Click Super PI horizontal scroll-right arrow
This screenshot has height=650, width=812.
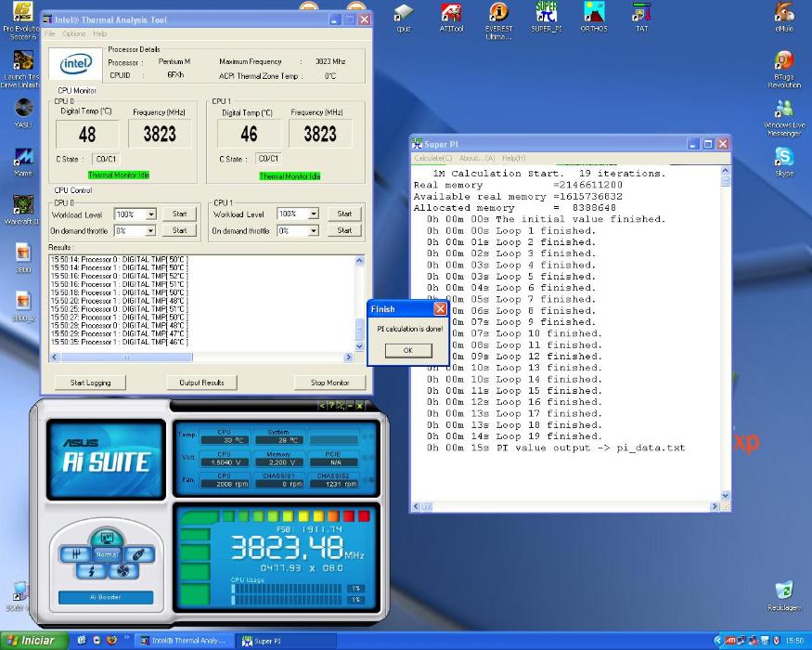point(715,506)
